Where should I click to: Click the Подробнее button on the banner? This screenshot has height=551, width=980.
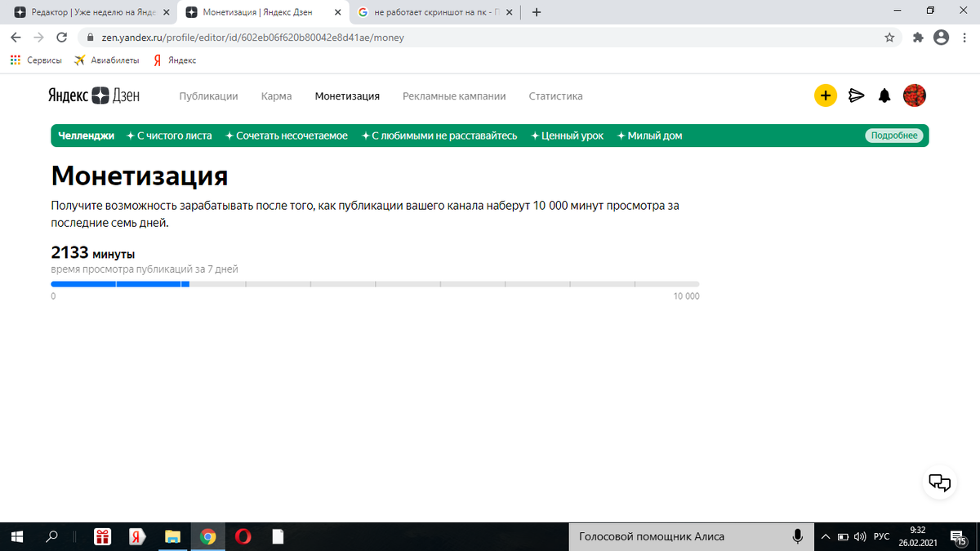tap(894, 136)
